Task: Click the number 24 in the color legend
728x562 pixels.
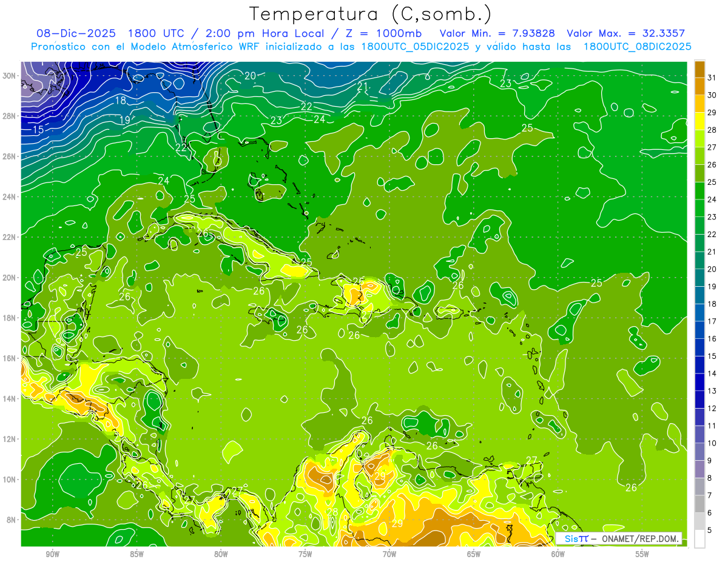Action: 712,199
